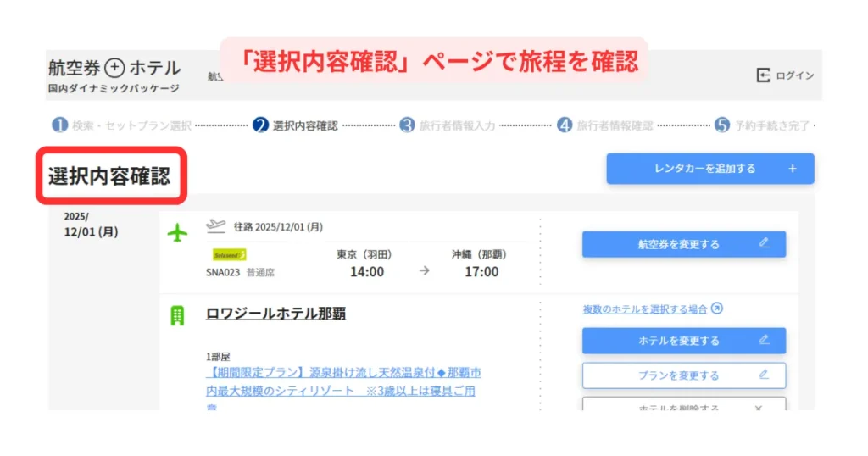Image resolution: width=868 pixels, height=456 pixels.
Task: Click the plus icon on レンタカーを追加する
Action: tap(793, 169)
